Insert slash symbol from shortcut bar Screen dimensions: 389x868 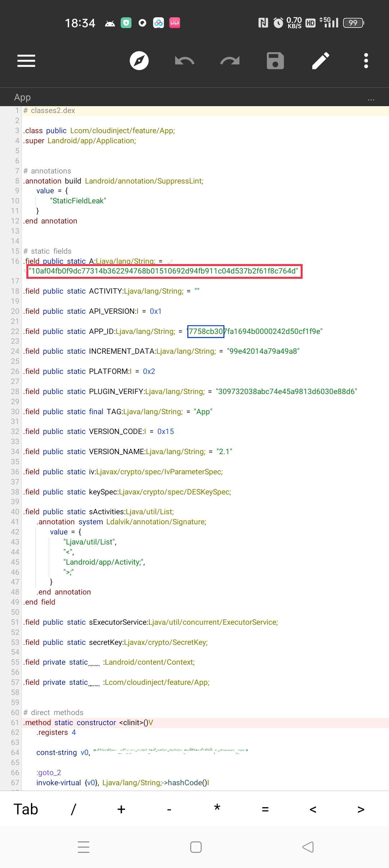click(x=73, y=809)
